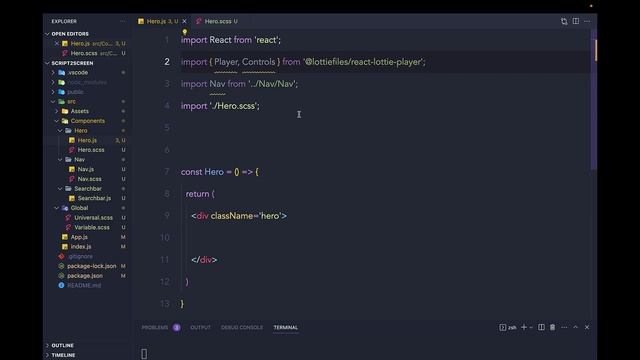The image size is (640, 360).
Task: Click the Sass icon of Nav.scss
Action: coord(72,179)
